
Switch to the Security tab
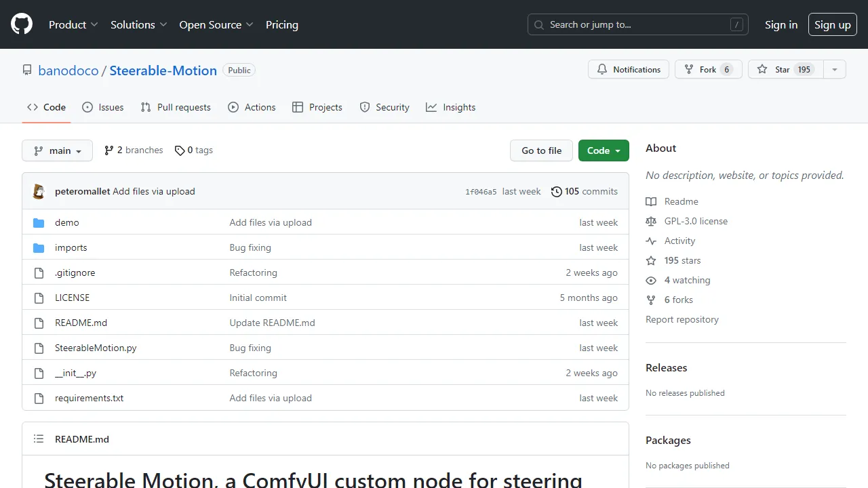coord(384,107)
